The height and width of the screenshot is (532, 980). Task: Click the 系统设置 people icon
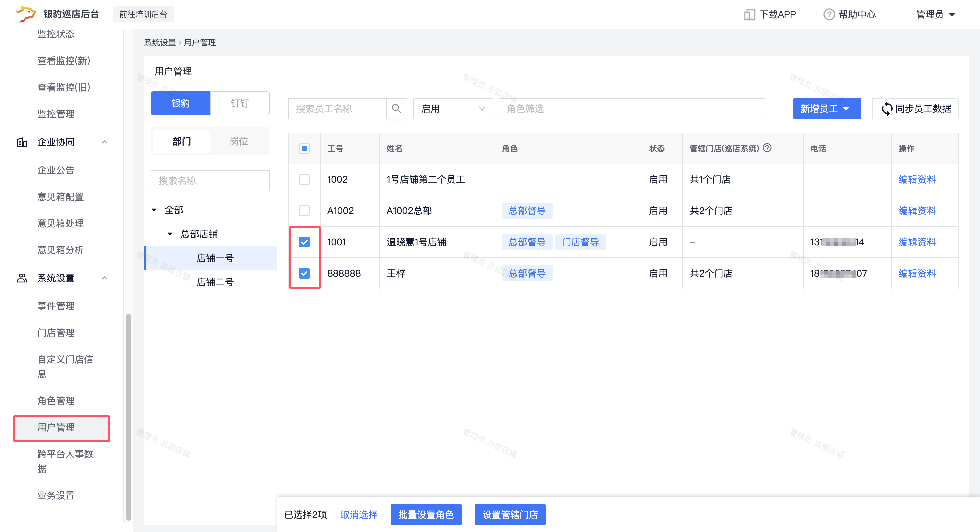[22, 278]
